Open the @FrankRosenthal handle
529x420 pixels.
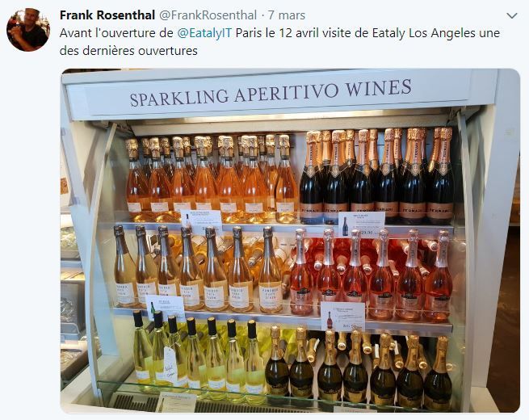[x=208, y=15]
